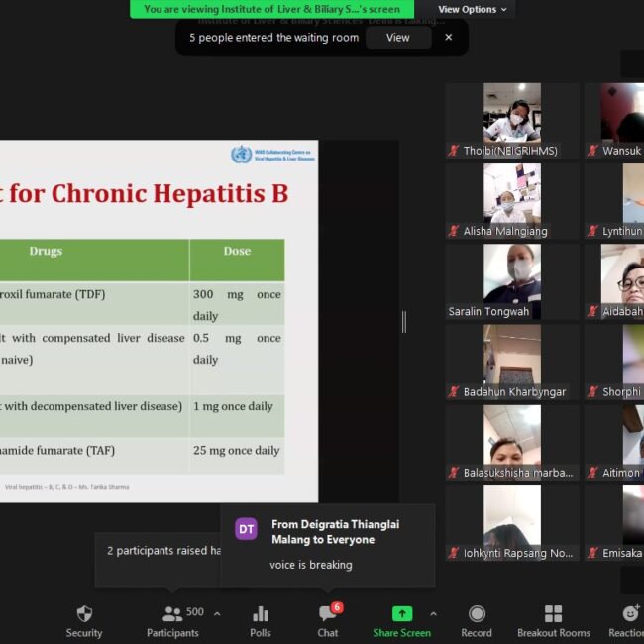Click the divider handle beside shared slide
644x644 pixels.
pyautogui.click(x=403, y=322)
